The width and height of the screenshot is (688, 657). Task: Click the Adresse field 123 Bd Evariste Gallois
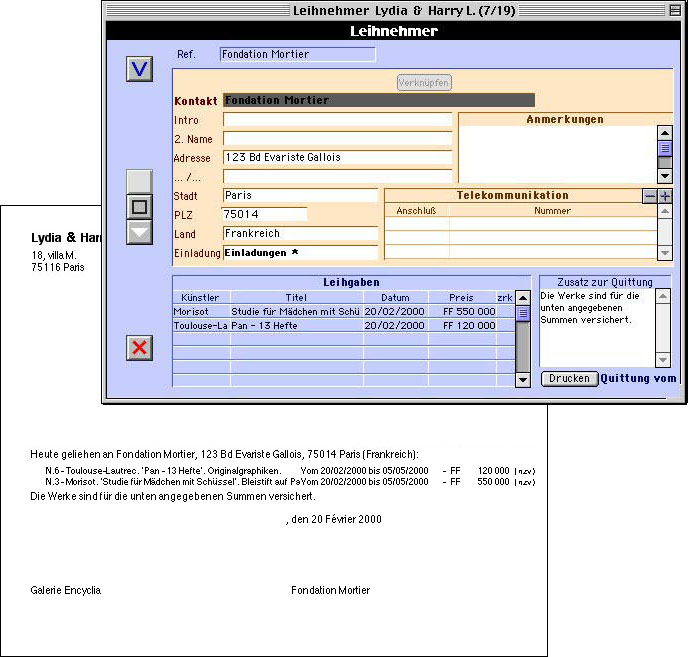pos(337,158)
